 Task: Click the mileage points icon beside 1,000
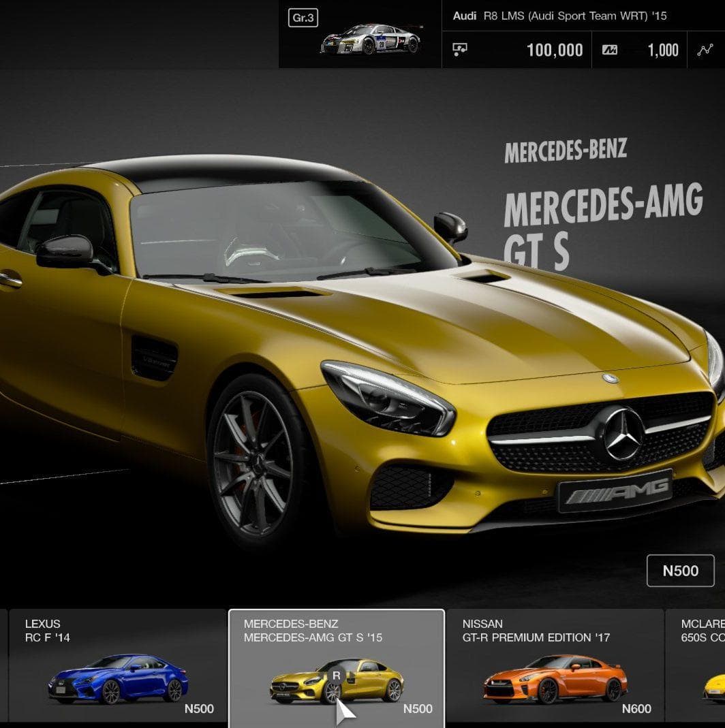point(610,50)
